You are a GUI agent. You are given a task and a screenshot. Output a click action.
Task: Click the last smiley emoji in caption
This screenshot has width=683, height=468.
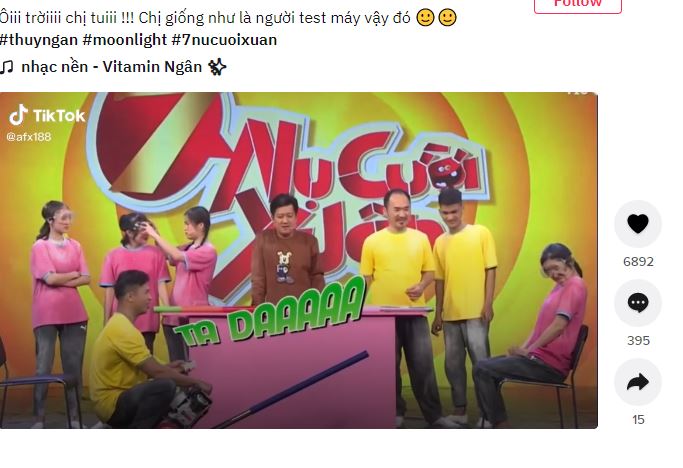click(447, 18)
